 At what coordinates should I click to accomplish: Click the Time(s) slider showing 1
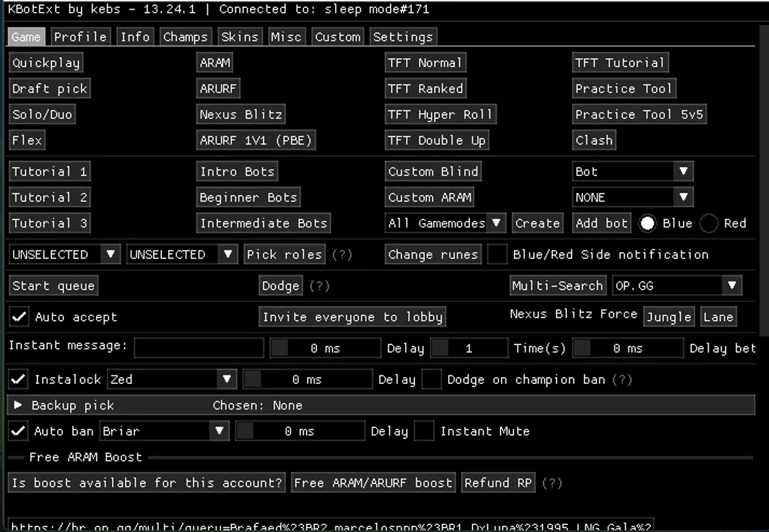469,348
